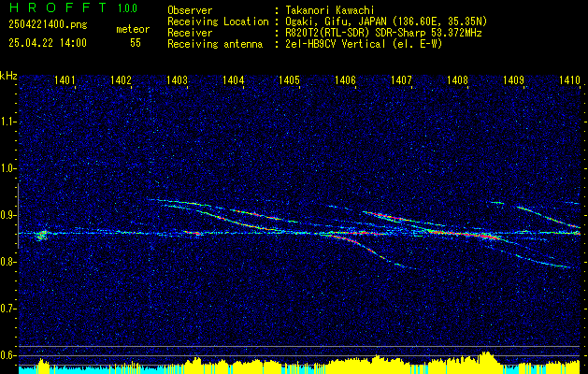Click the time axis marker 1410
This screenshot has width=588, height=374.
[x=569, y=79]
